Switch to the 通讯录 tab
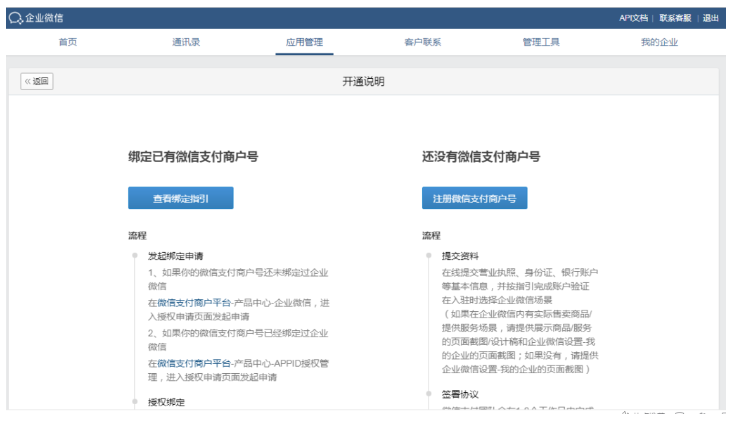 186,42
